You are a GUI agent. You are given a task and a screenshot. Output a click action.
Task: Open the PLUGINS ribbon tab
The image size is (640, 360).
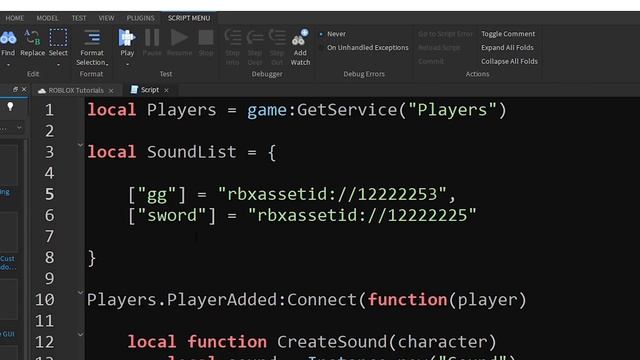pos(140,18)
